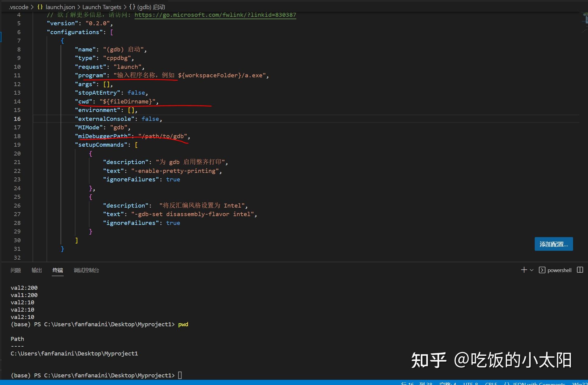Open the terminal profile dropdown chevron
This screenshot has height=385, width=588.
coord(531,270)
